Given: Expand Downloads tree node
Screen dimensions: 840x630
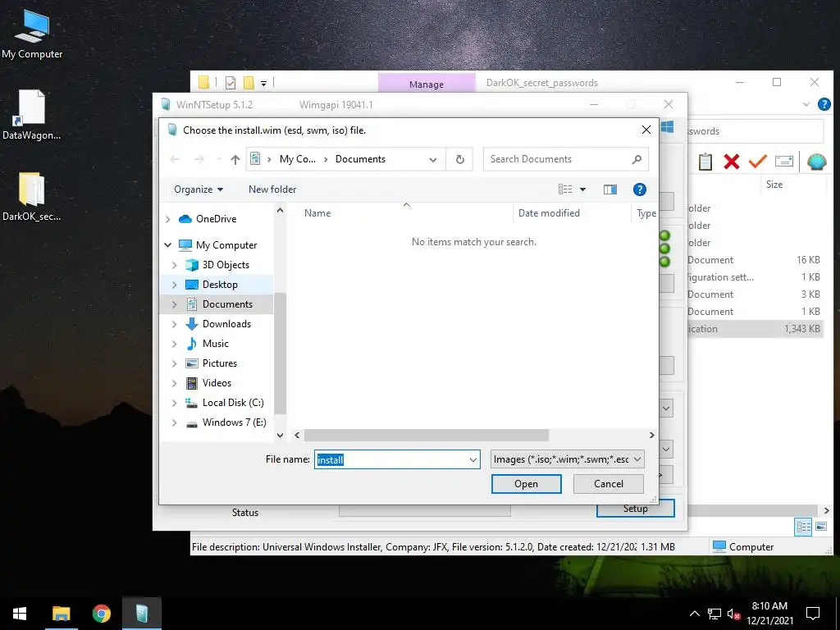Looking at the screenshot, I should [x=174, y=324].
